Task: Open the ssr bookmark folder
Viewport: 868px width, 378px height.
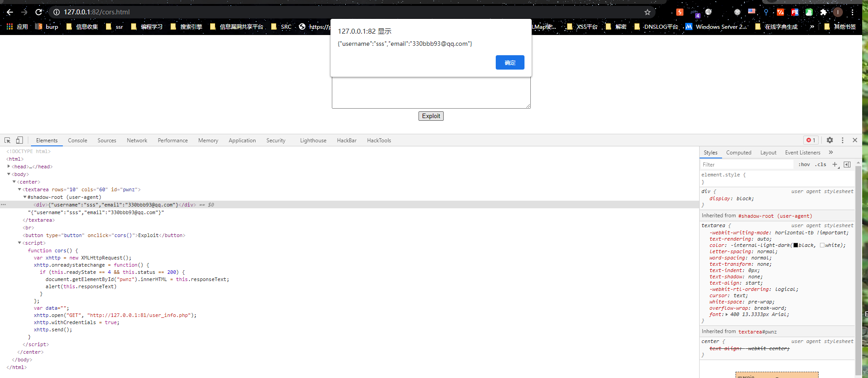Action: [x=114, y=26]
